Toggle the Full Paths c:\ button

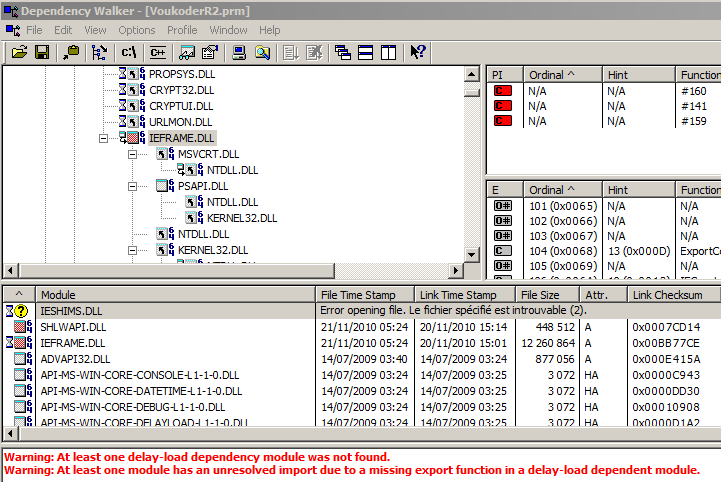point(128,52)
